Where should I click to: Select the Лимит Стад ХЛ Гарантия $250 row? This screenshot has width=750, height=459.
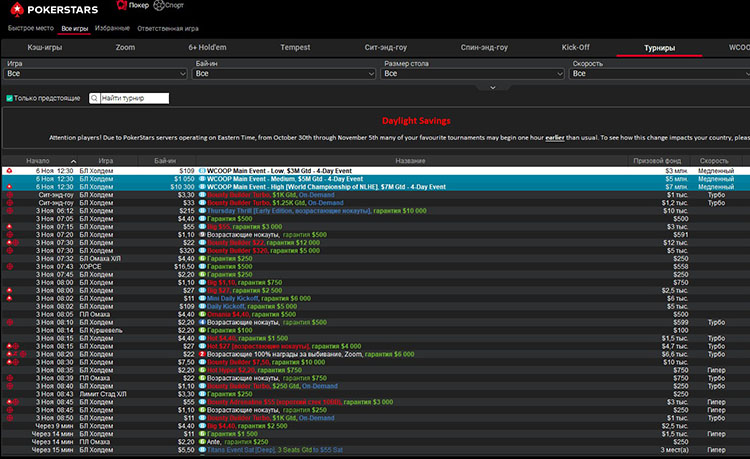point(376,394)
